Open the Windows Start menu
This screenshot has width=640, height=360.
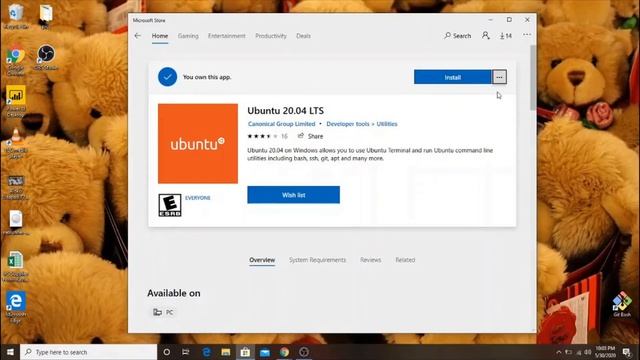click(x=10, y=352)
